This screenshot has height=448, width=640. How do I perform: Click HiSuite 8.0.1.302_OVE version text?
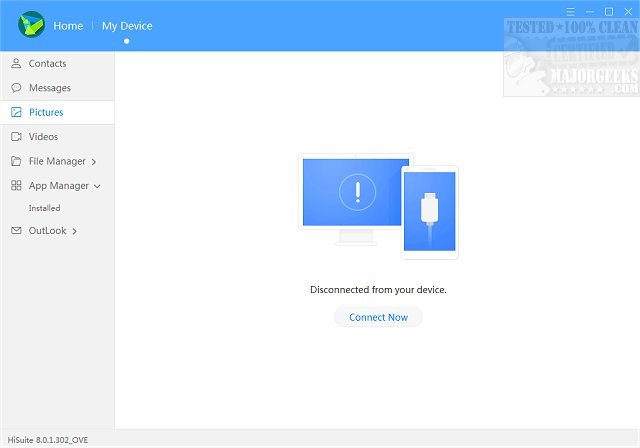(48, 440)
